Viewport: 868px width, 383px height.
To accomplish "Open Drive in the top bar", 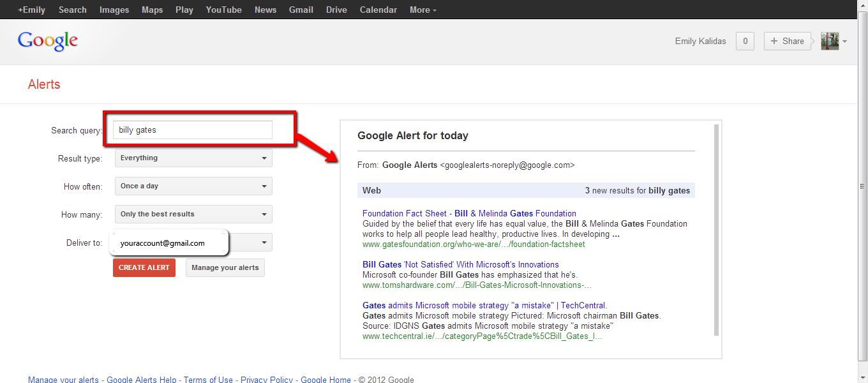I will coord(336,10).
